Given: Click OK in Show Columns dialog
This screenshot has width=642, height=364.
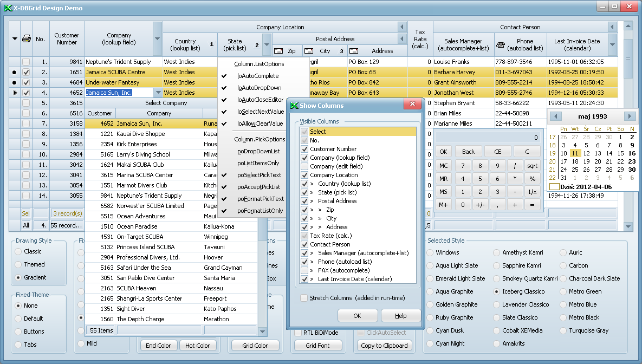Looking at the screenshot, I should click(357, 316).
